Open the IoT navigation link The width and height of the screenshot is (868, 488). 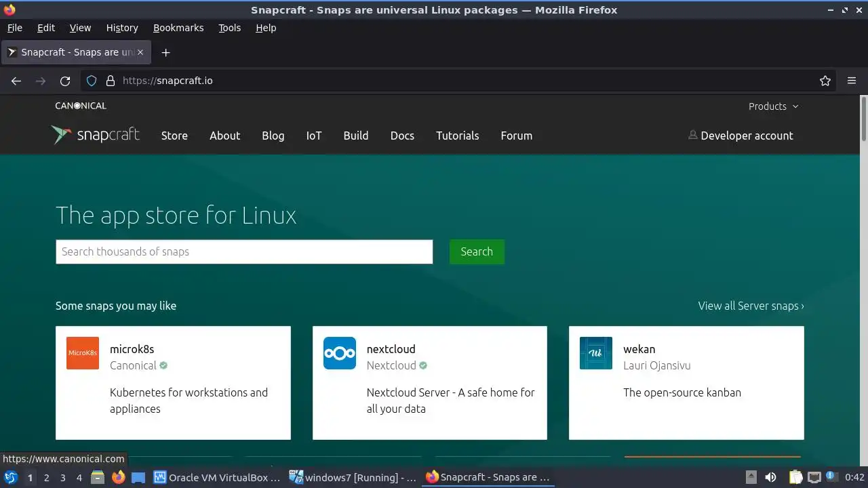click(x=314, y=136)
